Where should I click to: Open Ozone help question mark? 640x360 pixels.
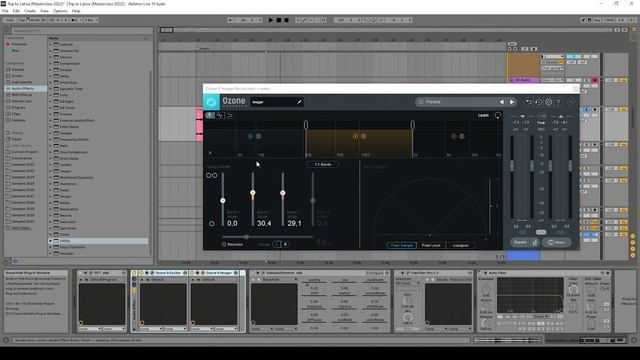[558, 102]
